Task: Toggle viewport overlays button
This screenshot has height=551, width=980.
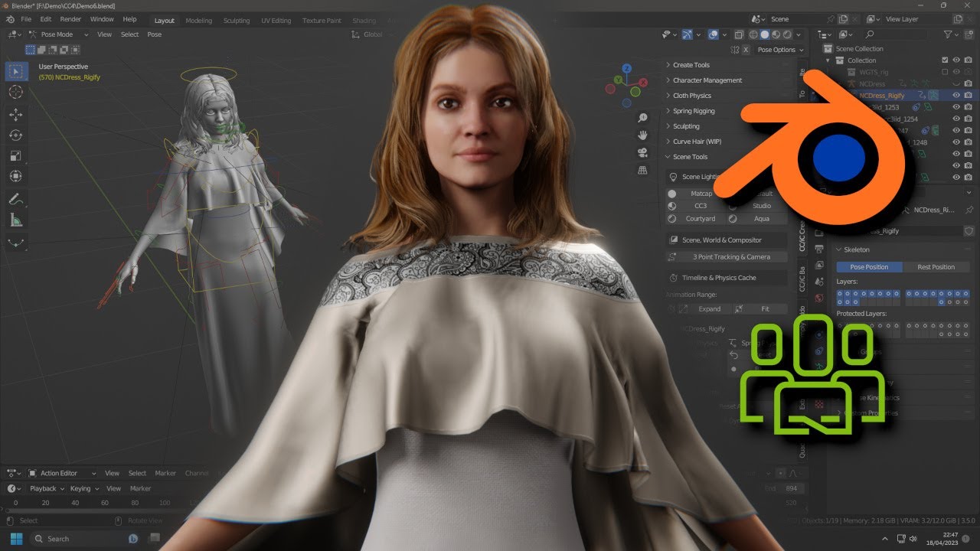Action: pyautogui.click(x=713, y=34)
